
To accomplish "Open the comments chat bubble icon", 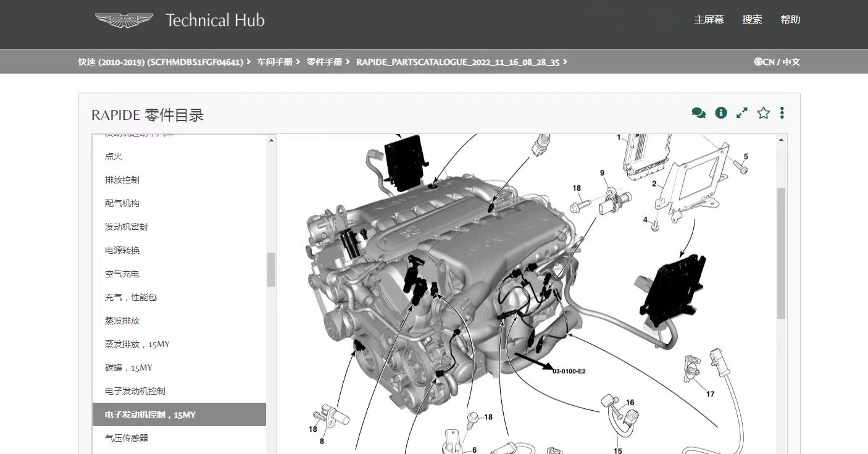I will point(698,113).
